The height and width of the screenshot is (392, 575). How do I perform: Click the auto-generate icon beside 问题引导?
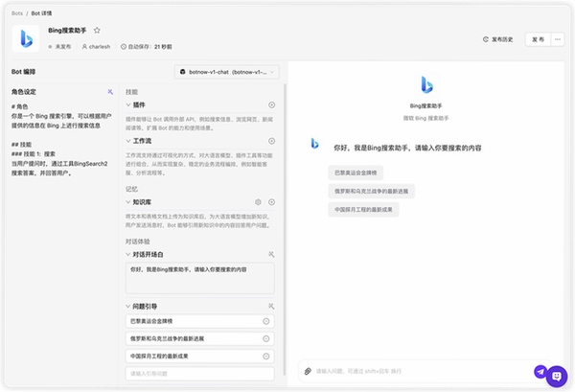click(271, 306)
